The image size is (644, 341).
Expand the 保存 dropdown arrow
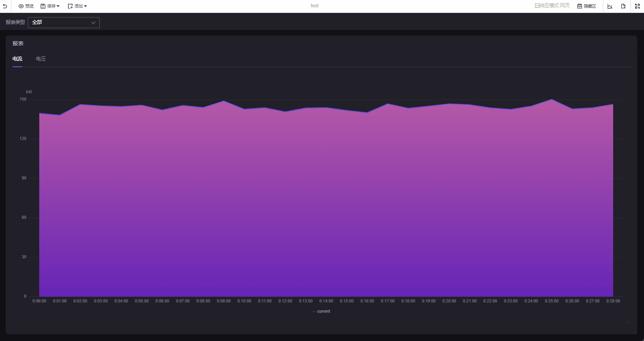click(58, 6)
